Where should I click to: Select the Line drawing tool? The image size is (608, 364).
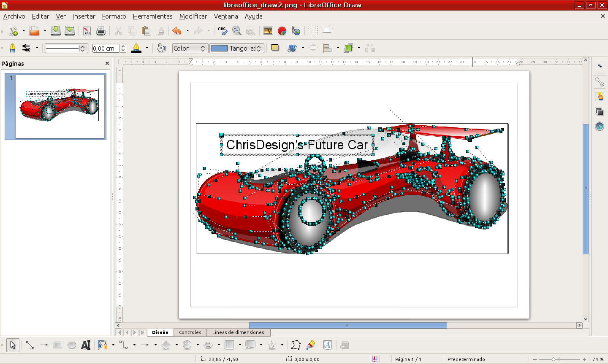29,345
